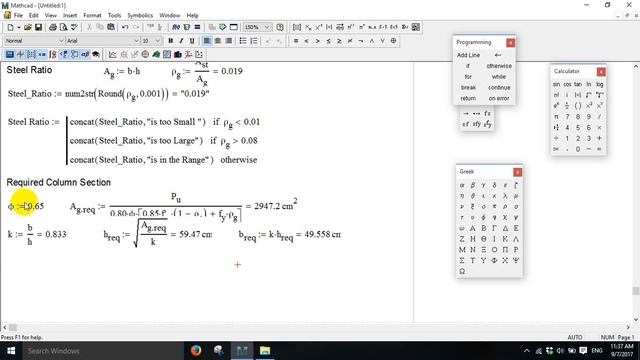Insert Greek letter alpha from Greek palette
The width and height of the screenshot is (640, 360).
[x=462, y=185]
